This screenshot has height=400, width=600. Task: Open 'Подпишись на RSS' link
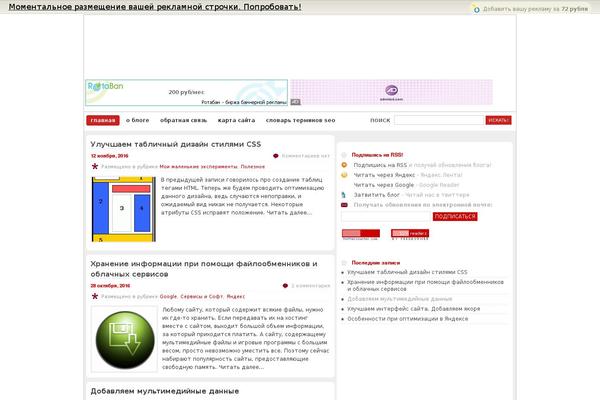(380, 165)
